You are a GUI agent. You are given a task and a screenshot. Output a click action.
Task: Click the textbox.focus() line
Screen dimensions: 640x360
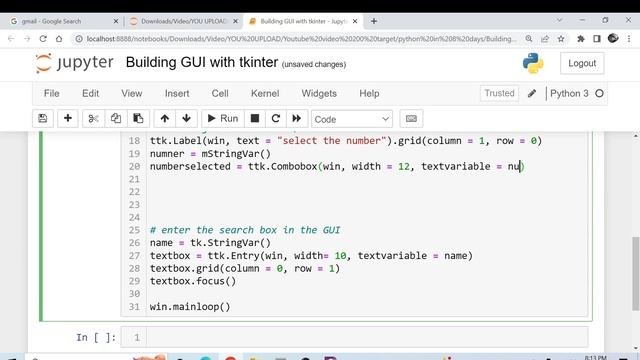coord(193,281)
